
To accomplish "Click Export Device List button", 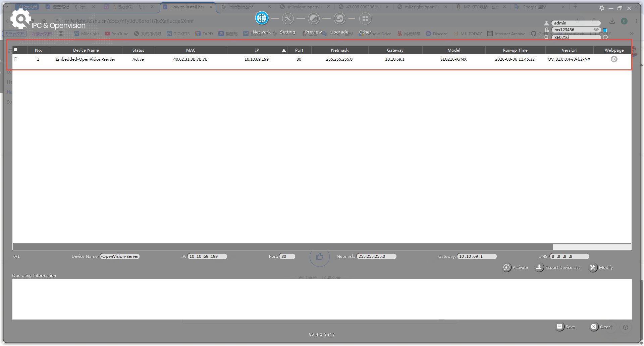I will (558, 268).
